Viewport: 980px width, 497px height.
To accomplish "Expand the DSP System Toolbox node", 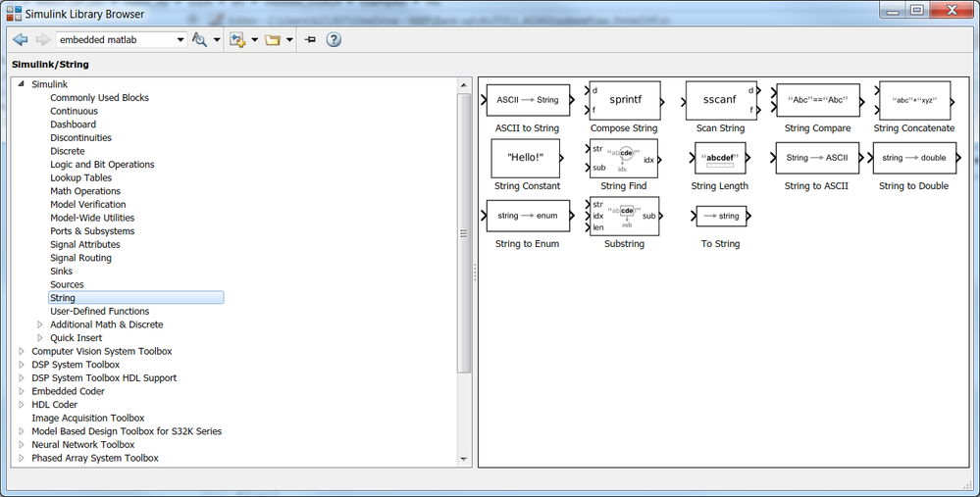I will click(x=22, y=365).
